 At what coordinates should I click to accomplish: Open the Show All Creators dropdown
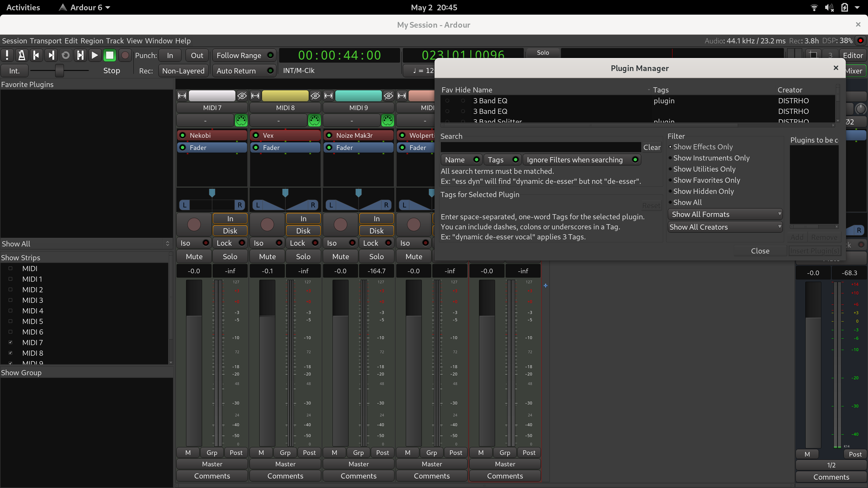(725, 227)
